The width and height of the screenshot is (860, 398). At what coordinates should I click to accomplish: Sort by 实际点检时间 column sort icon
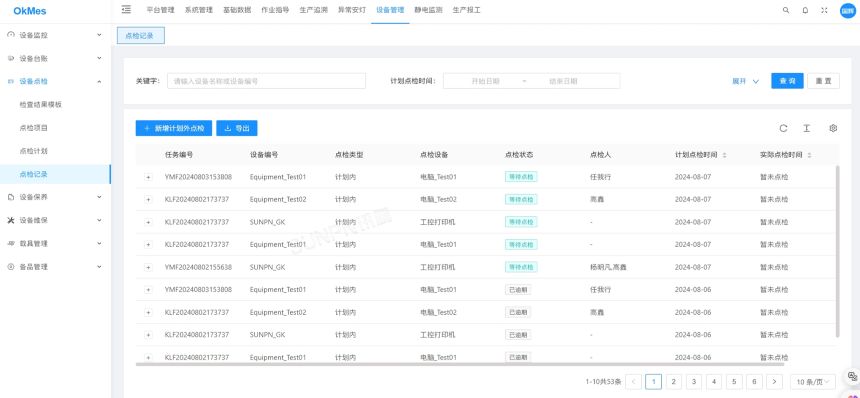coord(810,155)
